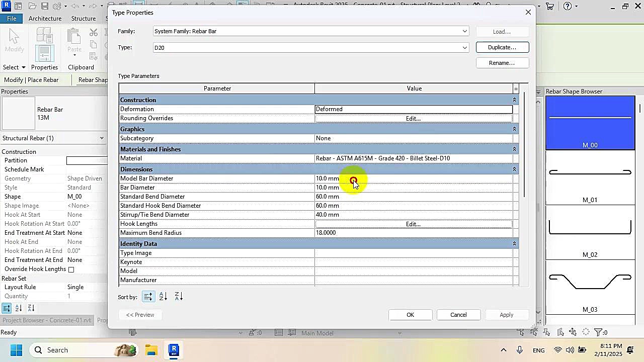Open the Help dropdown arrow
This screenshot has width=644, height=362.
pyautogui.click(x=577, y=7)
